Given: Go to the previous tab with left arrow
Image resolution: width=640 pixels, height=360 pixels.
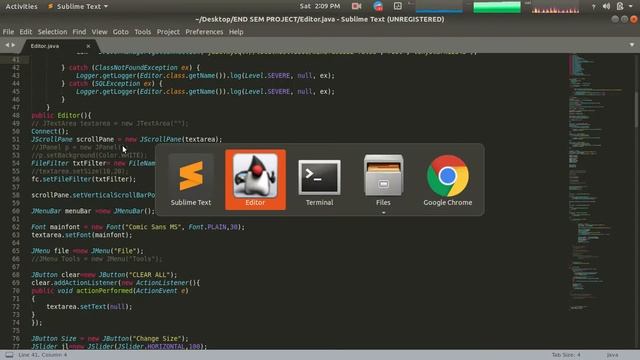Looking at the screenshot, I should [7, 45].
